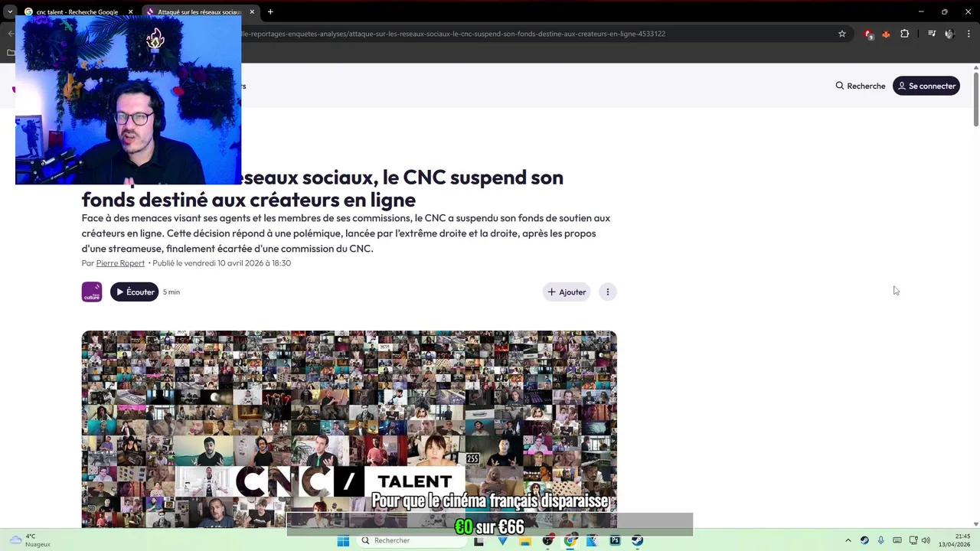This screenshot has height=551, width=980.
Task: Open a new browser tab
Action: coord(270,11)
